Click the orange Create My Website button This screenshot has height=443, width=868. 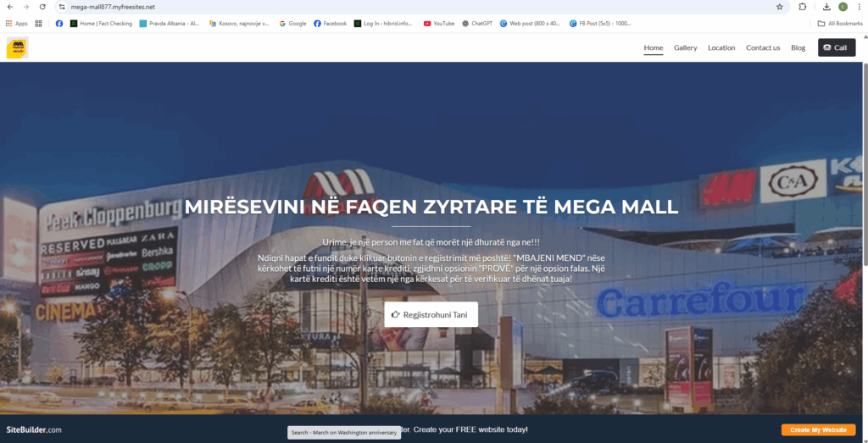(x=818, y=430)
